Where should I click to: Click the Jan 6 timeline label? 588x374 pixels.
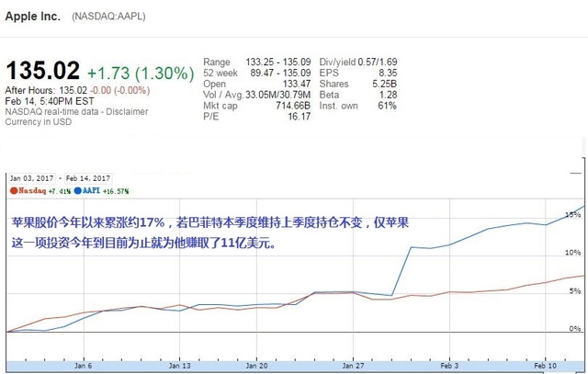83,366
